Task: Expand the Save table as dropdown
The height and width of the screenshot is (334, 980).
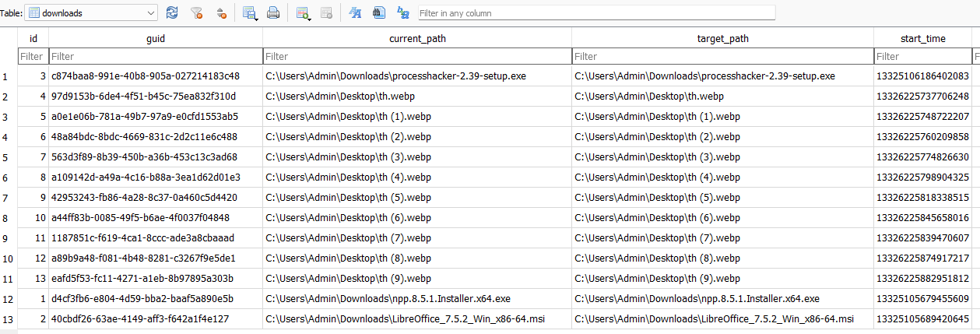Action: (x=257, y=17)
